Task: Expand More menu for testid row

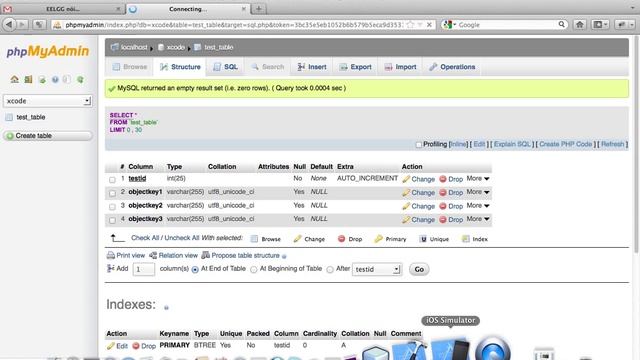Action: pyautogui.click(x=478, y=178)
